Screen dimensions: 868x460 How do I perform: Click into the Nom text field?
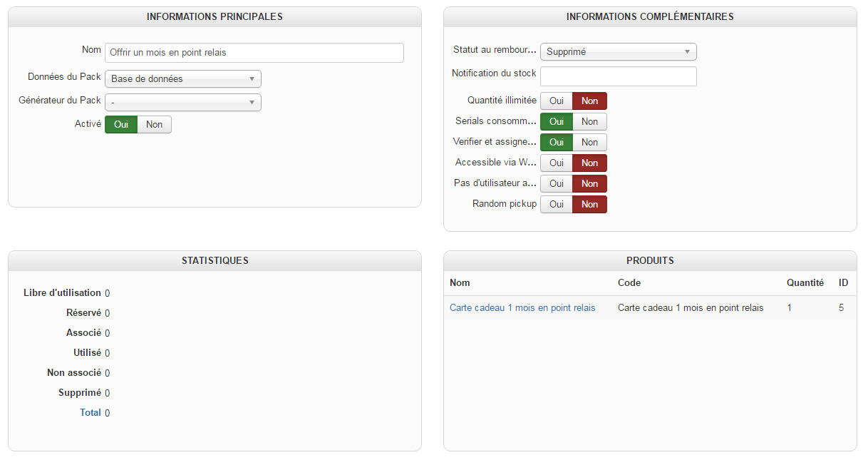[x=254, y=53]
